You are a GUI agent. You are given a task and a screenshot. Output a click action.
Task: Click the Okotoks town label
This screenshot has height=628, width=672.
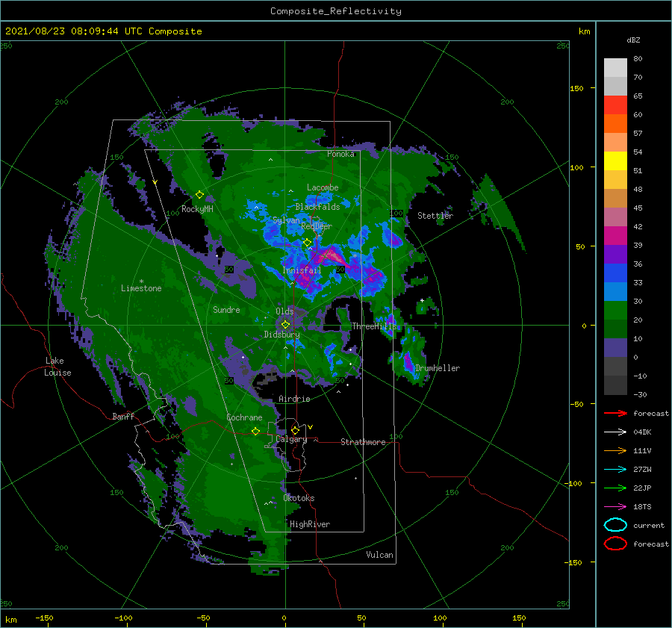pyautogui.click(x=299, y=498)
